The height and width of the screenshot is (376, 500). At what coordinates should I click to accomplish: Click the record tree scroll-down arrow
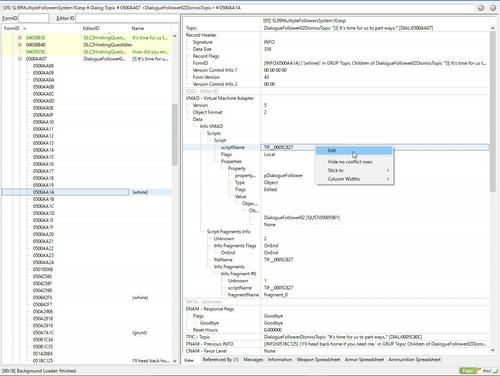175,361
